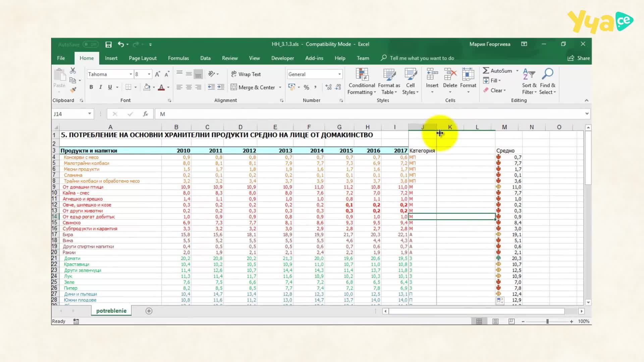
Task: Toggle Italic formatting
Action: coord(100,87)
